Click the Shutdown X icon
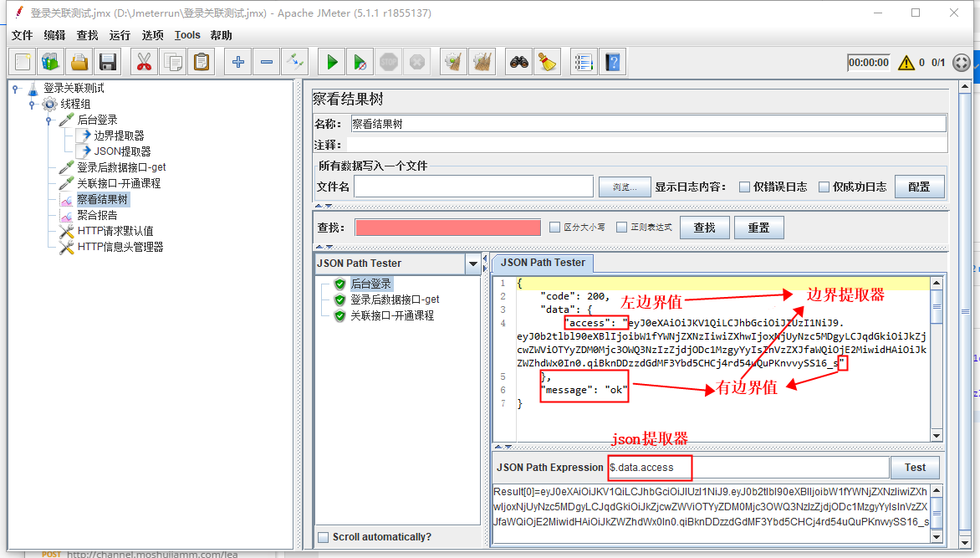This screenshot has width=980, height=558. pyautogui.click(x=417, y=62)
